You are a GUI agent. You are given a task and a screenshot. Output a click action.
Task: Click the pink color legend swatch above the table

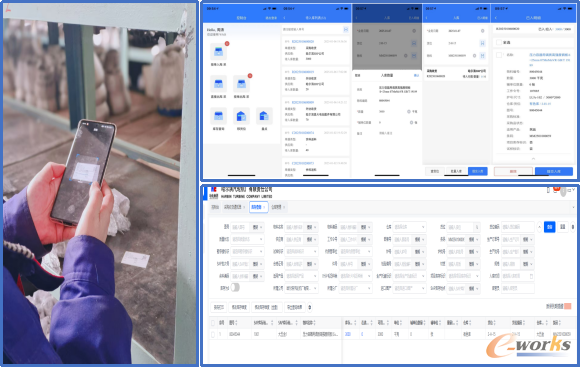point(567,306)
